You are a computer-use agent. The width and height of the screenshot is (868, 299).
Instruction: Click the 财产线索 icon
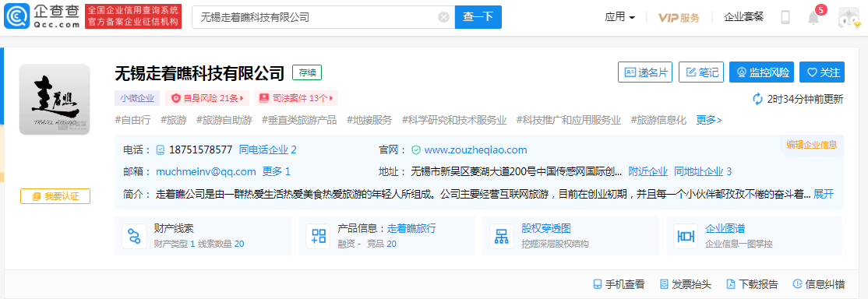134,236
